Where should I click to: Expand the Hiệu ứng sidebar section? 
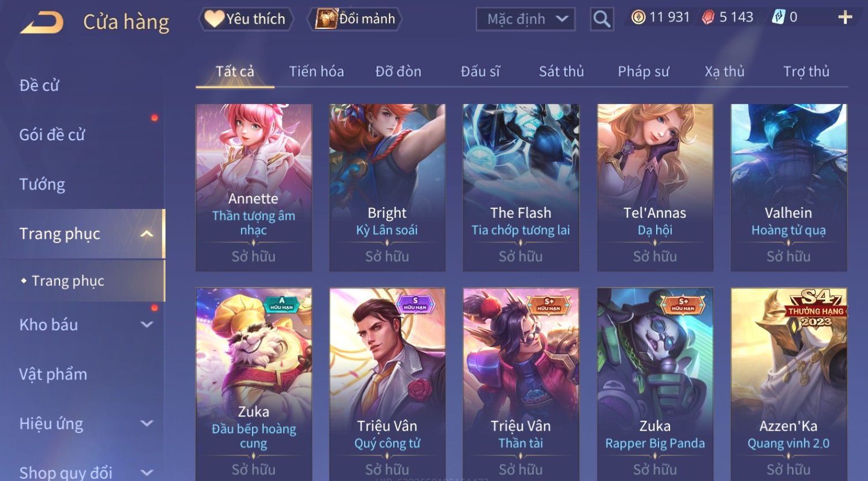147,424
